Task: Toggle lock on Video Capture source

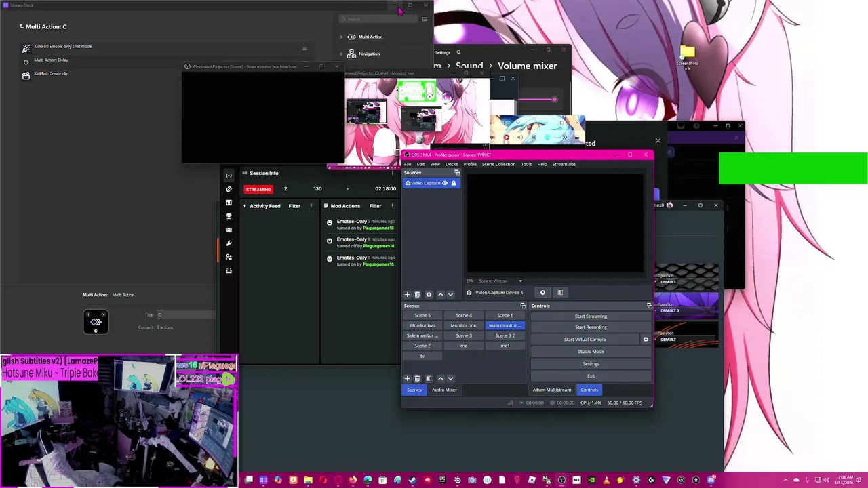Action: point(454,183)
